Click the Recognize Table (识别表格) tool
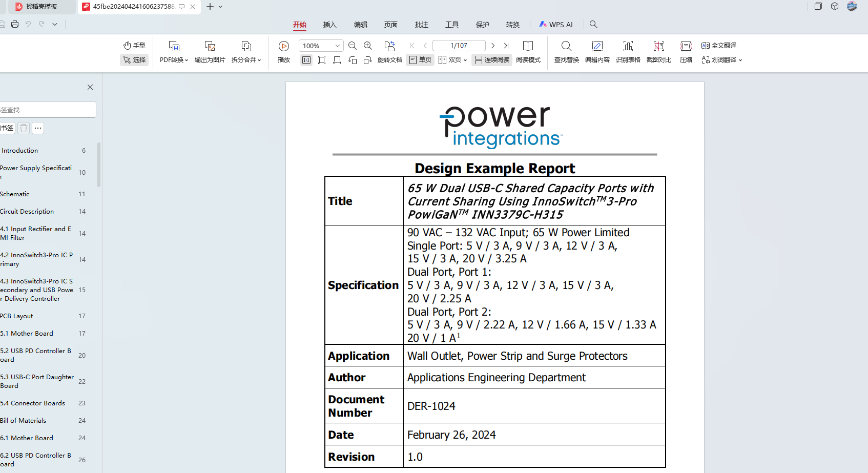Image resolution: width=868 pixels, height=473 pixels. 628,52
